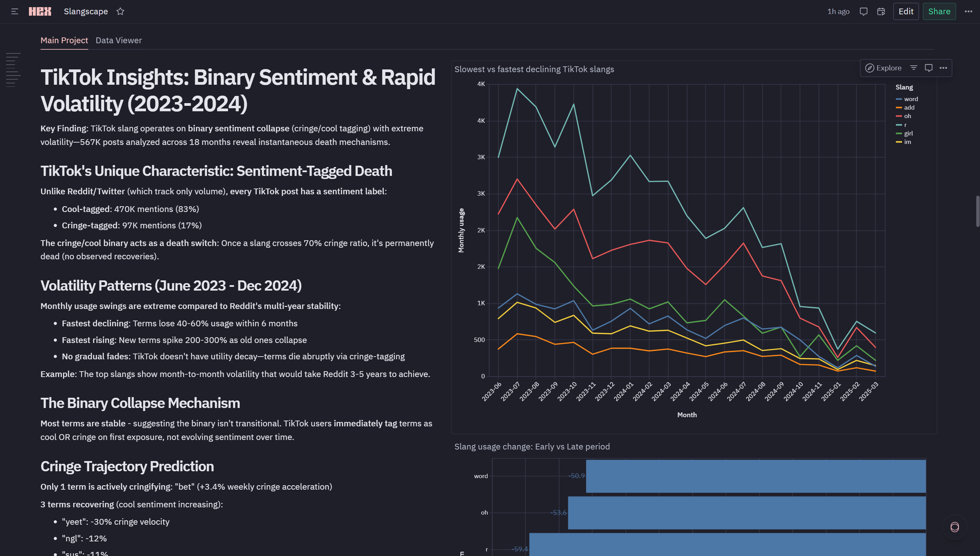Click the Hex logo
The image size is (980, 556).
[x=40, y=12]
